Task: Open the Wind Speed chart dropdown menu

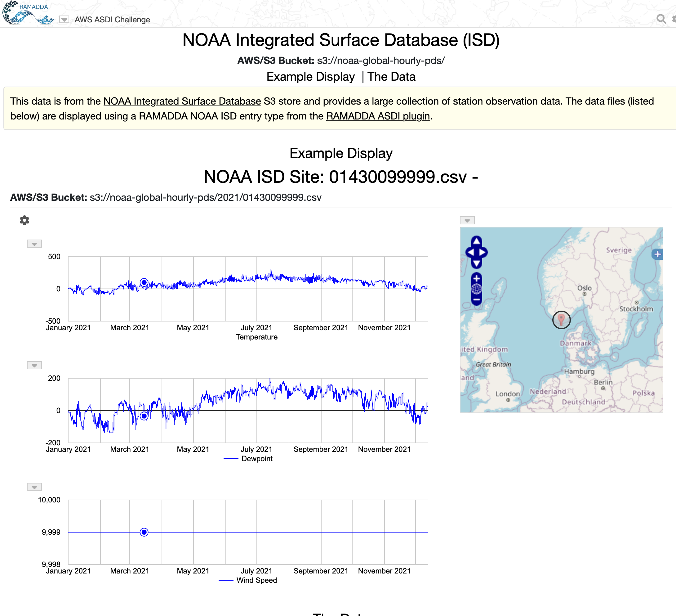Action: coord(34,487)
